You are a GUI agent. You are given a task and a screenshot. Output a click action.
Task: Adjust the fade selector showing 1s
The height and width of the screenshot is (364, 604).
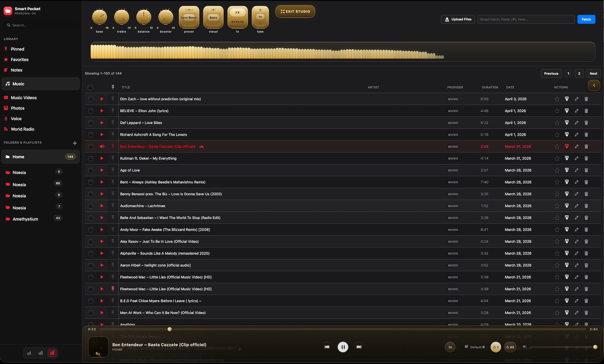click(260, 17)
